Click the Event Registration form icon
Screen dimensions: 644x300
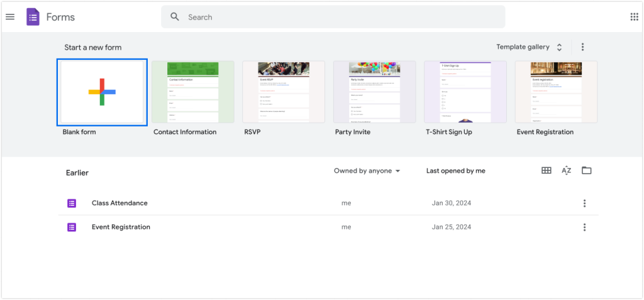[72, 227]
